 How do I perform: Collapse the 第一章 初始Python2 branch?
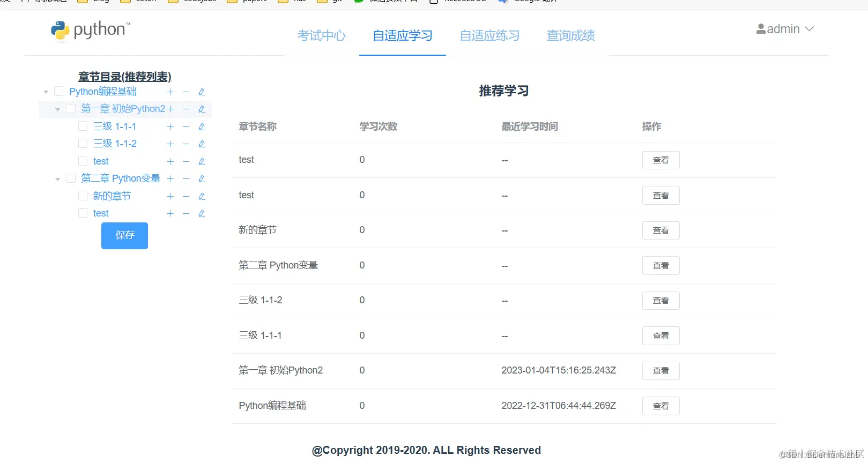pyautogui.click(x=58, y=109)
